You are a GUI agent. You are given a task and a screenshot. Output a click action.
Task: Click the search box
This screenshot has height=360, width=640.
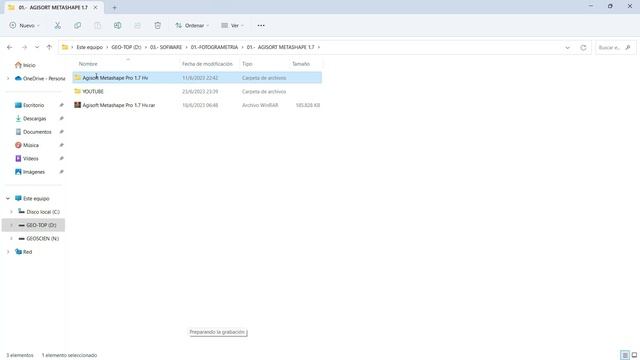click(615, 47)
